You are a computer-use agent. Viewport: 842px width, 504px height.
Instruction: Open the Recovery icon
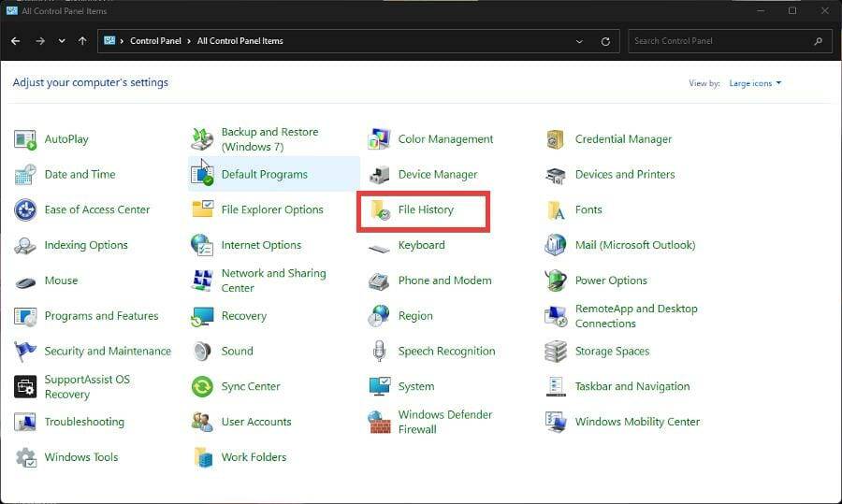point(202,317)
